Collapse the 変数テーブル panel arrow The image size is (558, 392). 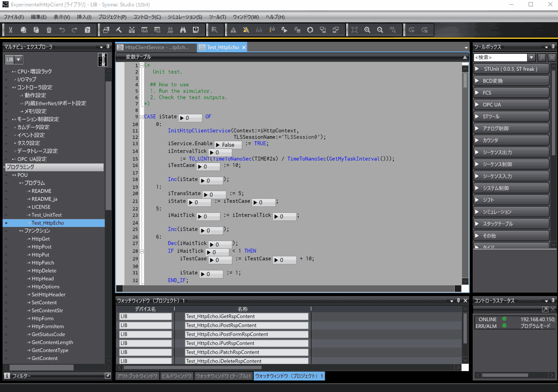(465, 57)
